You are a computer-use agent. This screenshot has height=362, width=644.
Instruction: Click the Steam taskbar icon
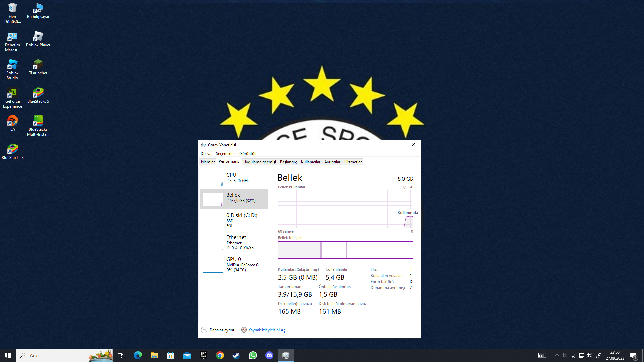click(236, 355)
